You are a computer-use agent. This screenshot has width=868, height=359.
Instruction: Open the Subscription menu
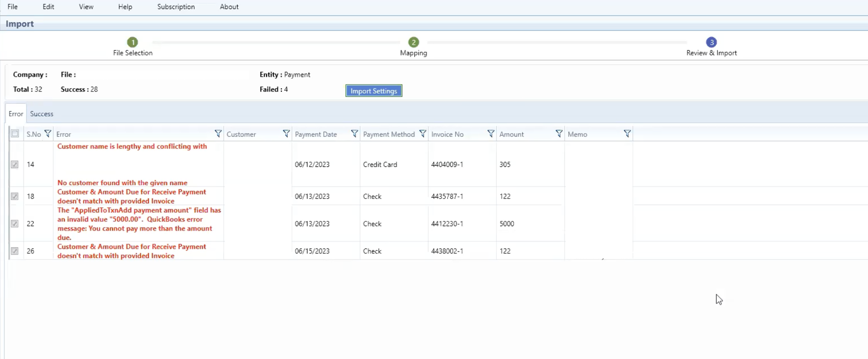(x=176, y=7)
